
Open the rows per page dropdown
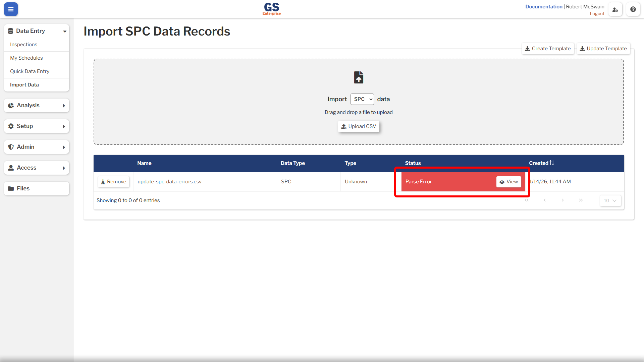point(610,200)
